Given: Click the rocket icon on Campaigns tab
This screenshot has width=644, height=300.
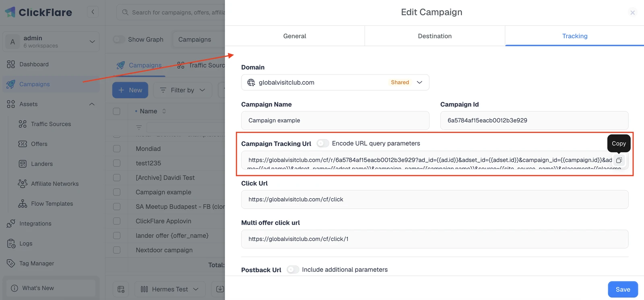Looking at the screenshot, I should point(120,65).
